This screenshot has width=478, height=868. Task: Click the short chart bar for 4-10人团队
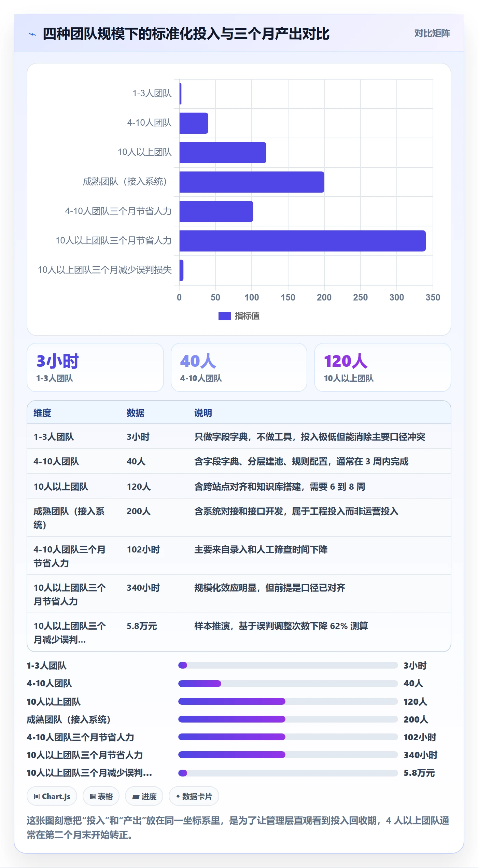point(194,123)
